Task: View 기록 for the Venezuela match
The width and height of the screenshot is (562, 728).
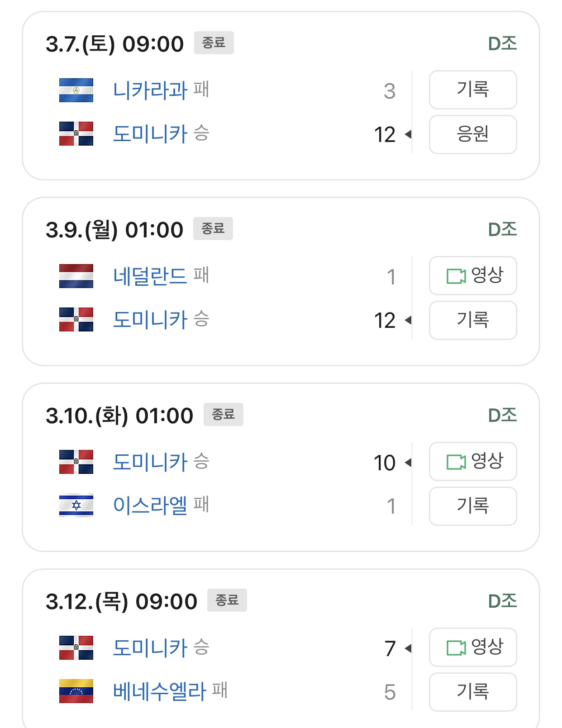Action: pos(472,692)
